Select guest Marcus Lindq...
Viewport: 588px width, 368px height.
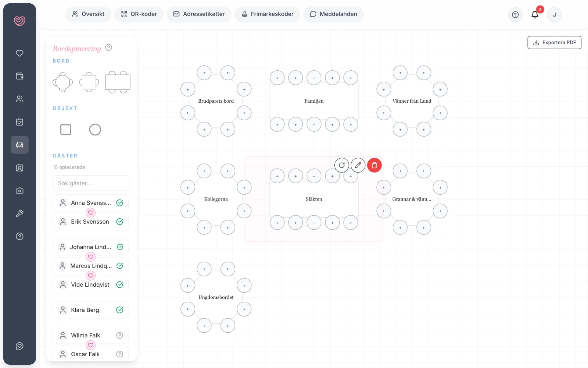[91, 266]
